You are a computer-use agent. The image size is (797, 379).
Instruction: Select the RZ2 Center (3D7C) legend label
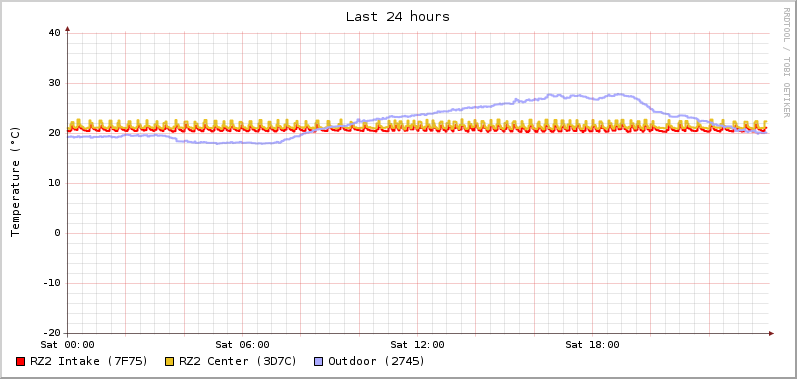click(238, 361)
